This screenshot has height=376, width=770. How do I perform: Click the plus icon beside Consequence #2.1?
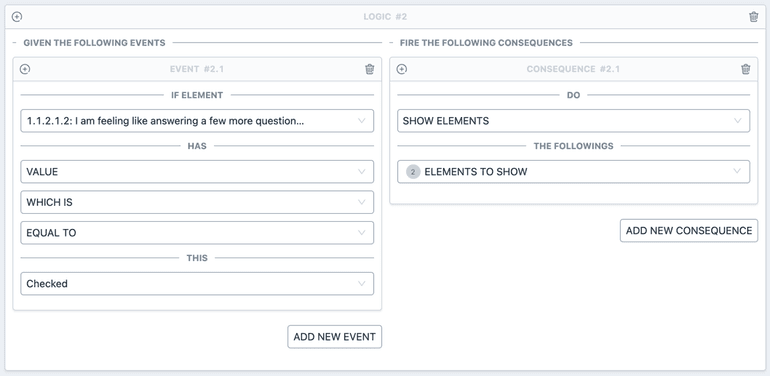(x=401, y=69)
